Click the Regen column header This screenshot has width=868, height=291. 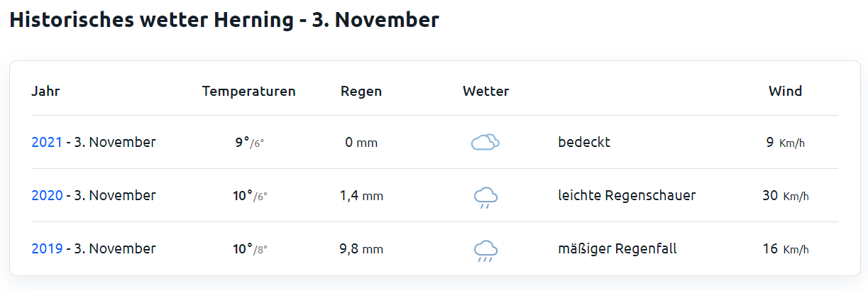(361, 92)
